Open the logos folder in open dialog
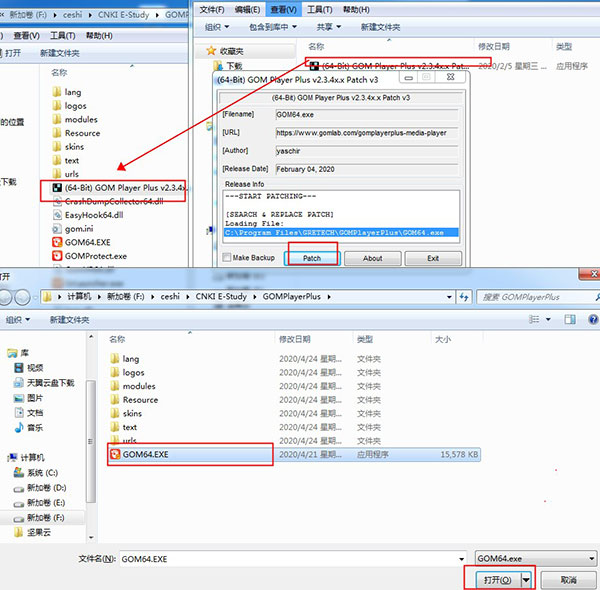Screen dimensions: 600x590 coord(127,373)
